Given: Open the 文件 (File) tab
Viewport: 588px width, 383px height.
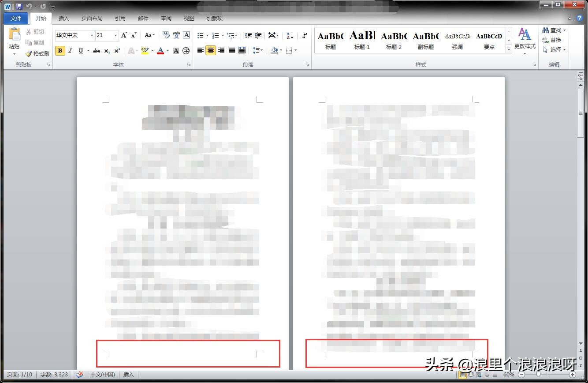Looking at the screenshot, I should [16, 19].
